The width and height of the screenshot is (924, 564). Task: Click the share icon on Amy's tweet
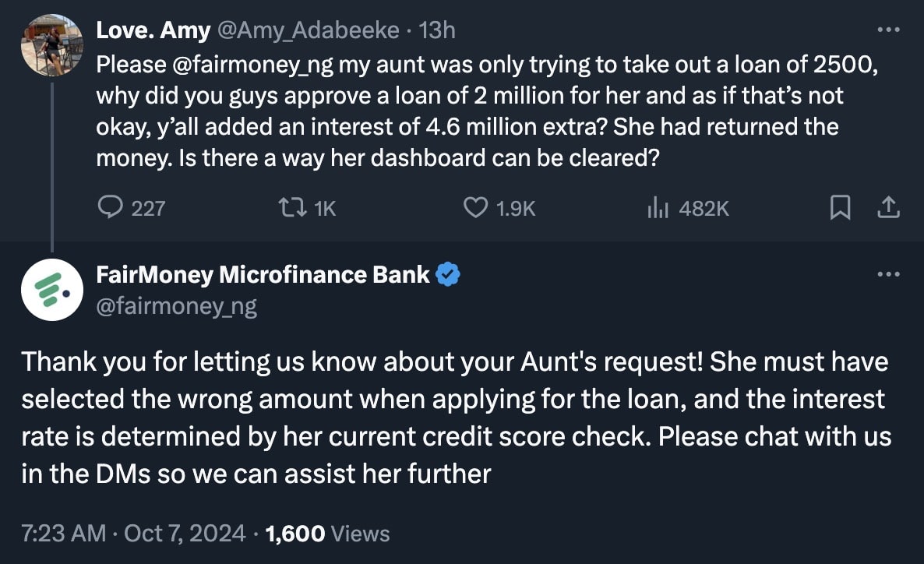[x=888, y=207]
